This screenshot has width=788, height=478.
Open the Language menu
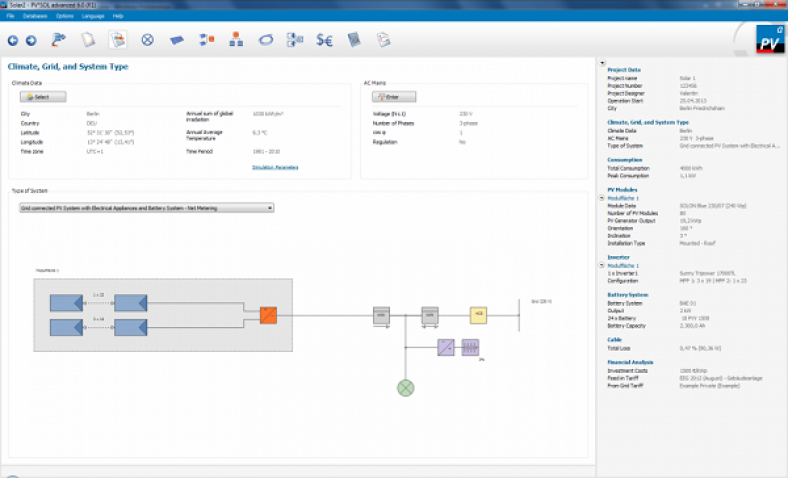93,16
